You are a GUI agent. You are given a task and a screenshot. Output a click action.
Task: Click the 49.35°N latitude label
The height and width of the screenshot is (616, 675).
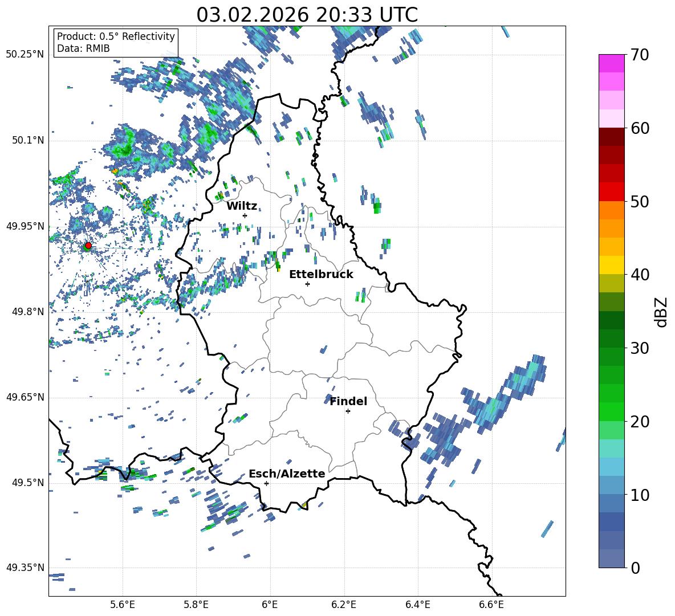click(25, 568)
